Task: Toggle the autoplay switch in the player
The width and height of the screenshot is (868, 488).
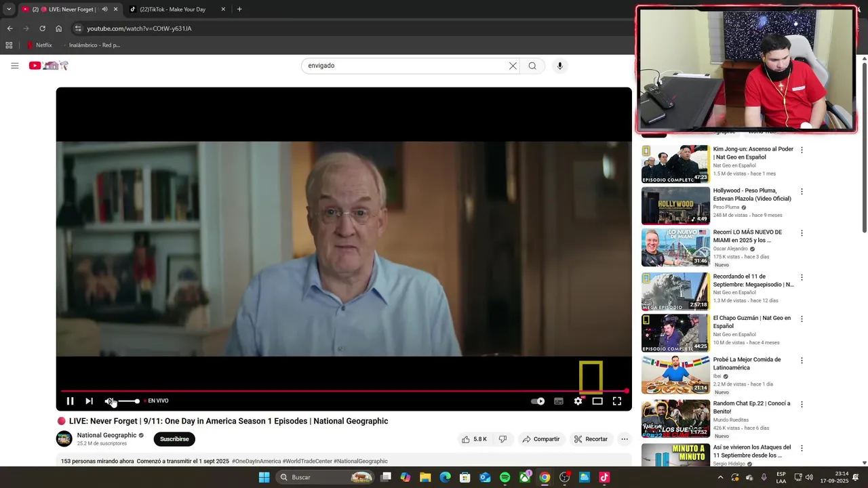Action: pyautogui.click(x=538, y=401)
